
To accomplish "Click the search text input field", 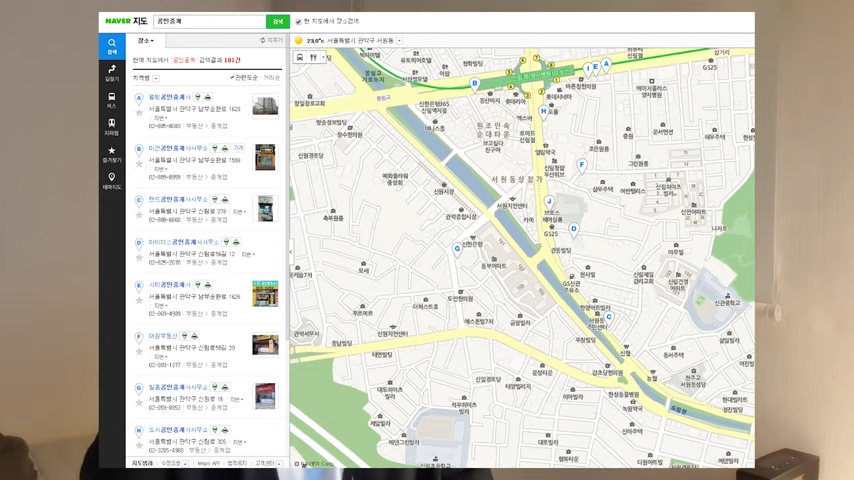I will pyautogui.click(x=209, y=21).
